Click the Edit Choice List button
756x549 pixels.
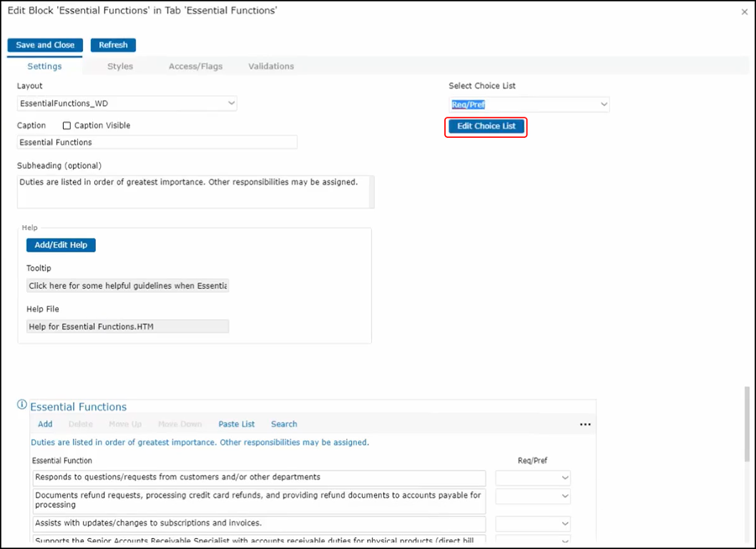coord(486,126)
